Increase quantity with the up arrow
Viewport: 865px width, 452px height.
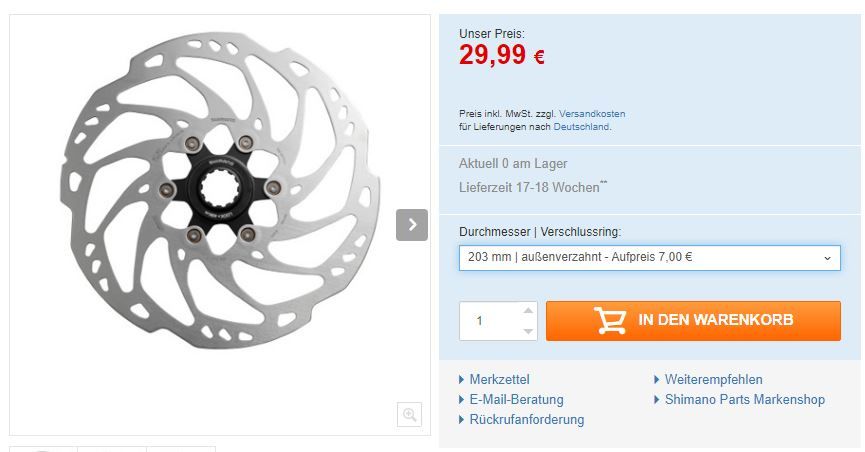pyautogui.click(x=528, y=311)
